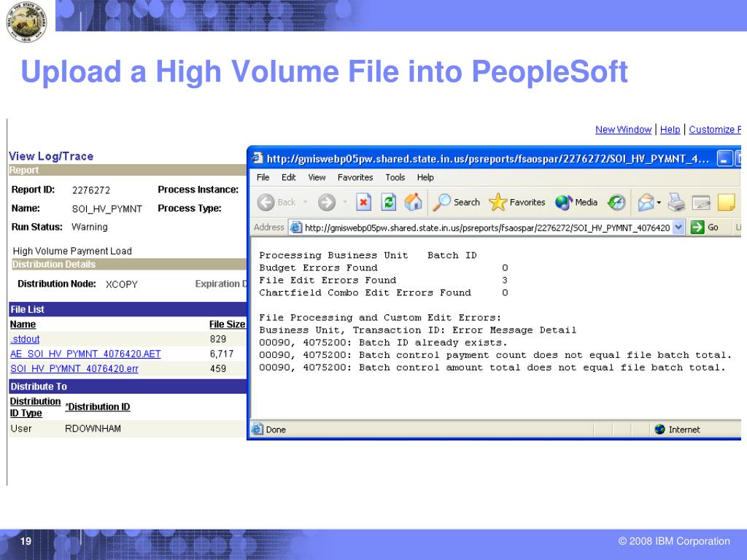Click the Stop loading red X icon

(x=363, y=203)
